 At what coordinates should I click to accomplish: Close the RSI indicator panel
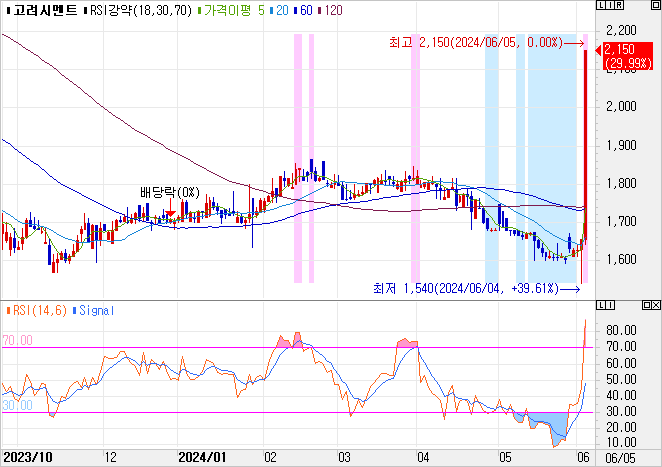tap(656, 305)
